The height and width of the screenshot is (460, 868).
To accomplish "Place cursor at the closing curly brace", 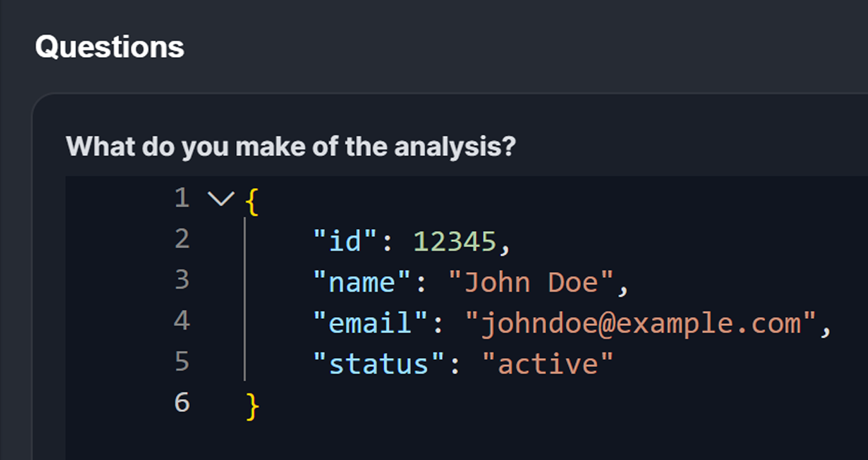I will 252,407.
